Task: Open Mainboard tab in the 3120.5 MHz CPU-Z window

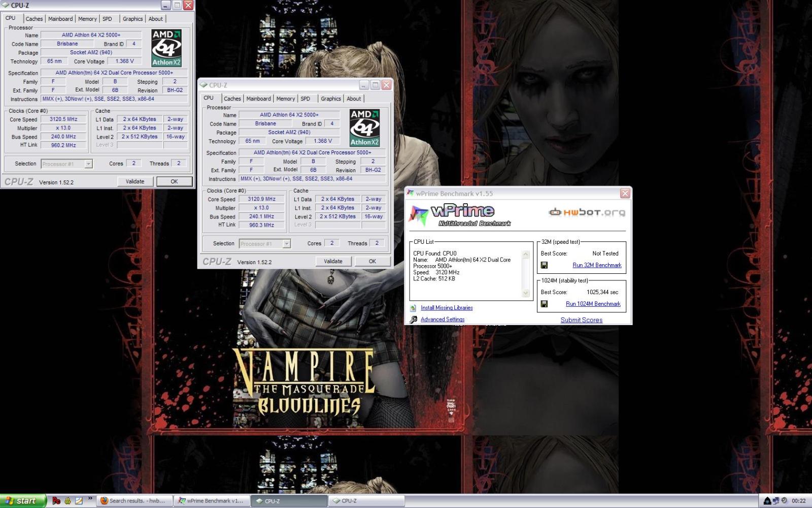Action: 60,19
